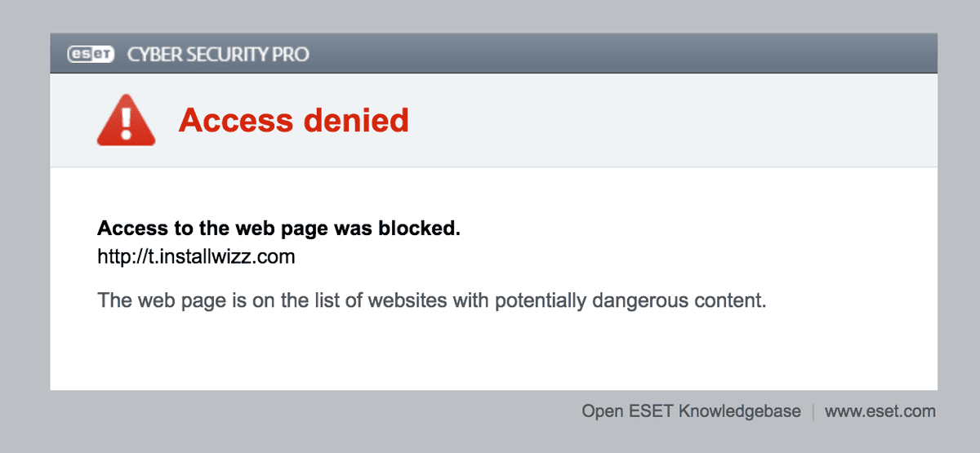Click the Access denied heading
Image resolution: width=980 pixels, height=453 pixels.
tap(293, 121)
